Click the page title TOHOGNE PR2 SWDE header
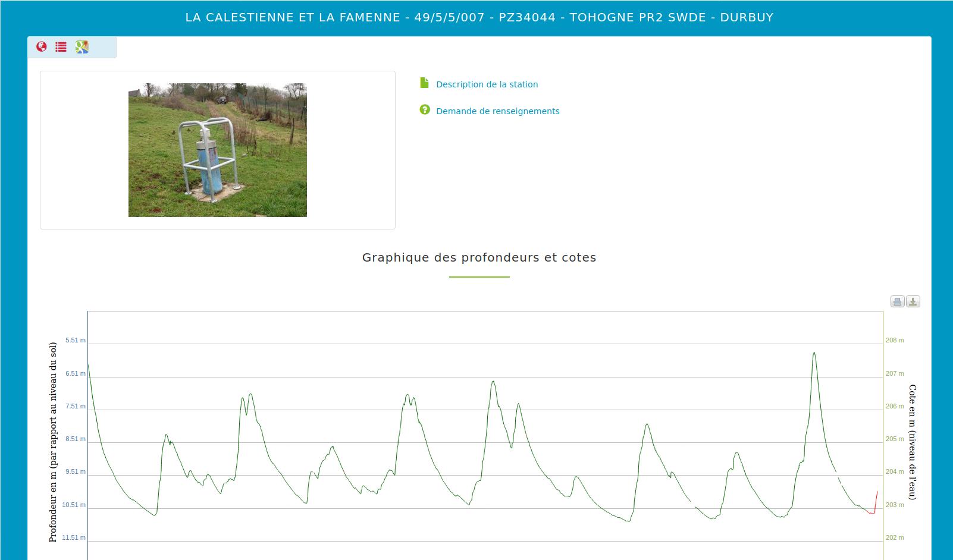Image resolution: width=953 pixels, height=560 pixels. tap(479, 17)
